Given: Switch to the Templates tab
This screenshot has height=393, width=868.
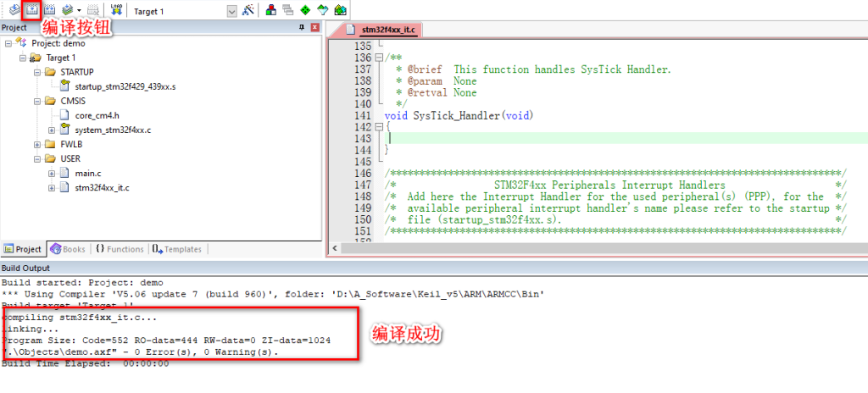Looking at the screenshot, I should [177, 249].
